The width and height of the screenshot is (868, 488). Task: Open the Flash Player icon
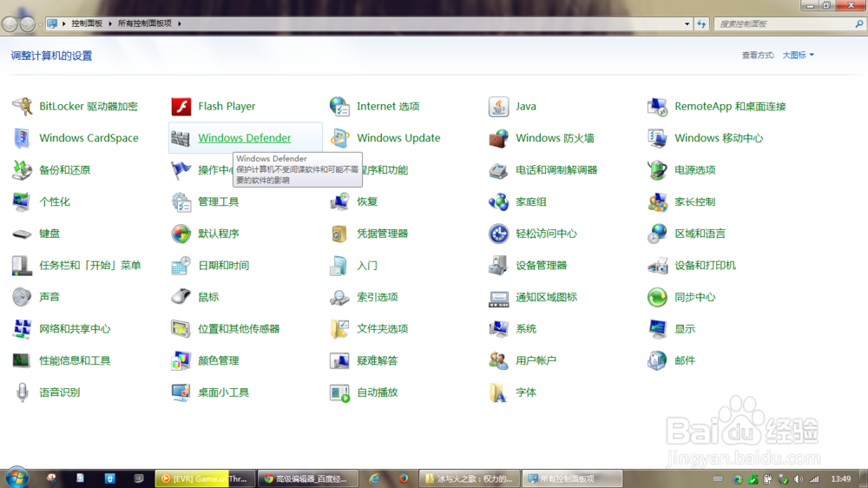(x=181, y=106)
